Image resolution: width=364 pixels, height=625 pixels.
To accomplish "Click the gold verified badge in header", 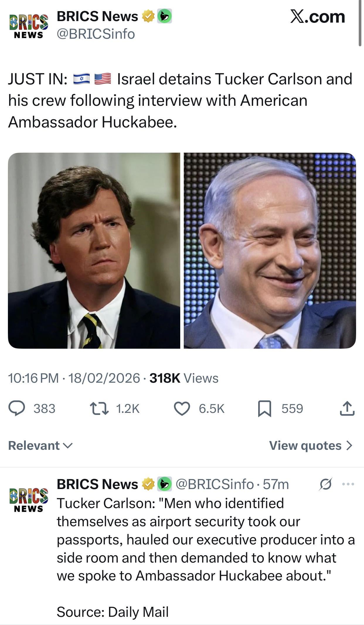I will coord(148,16).
